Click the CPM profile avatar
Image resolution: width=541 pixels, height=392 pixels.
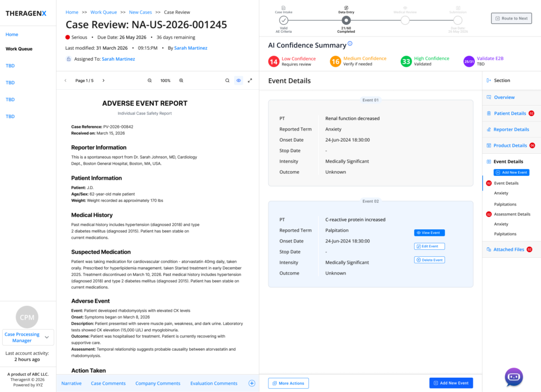pyautogui.click(x=27, y=317)
